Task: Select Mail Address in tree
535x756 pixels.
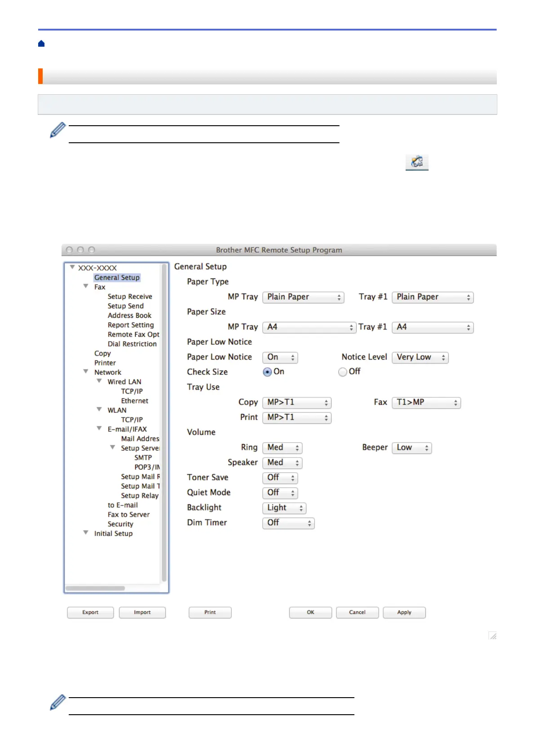Action: 140,439
